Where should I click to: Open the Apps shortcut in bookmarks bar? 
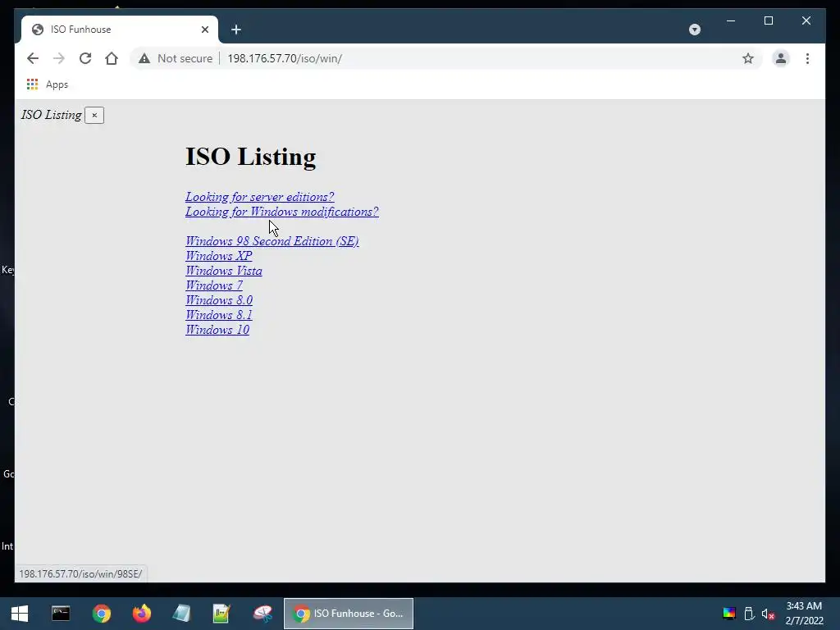click(48, 84)
